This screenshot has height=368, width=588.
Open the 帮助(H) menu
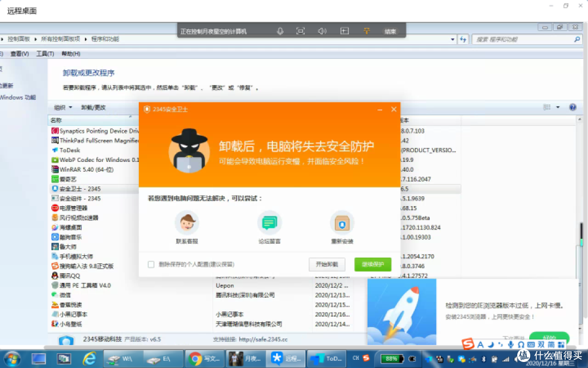71,53
